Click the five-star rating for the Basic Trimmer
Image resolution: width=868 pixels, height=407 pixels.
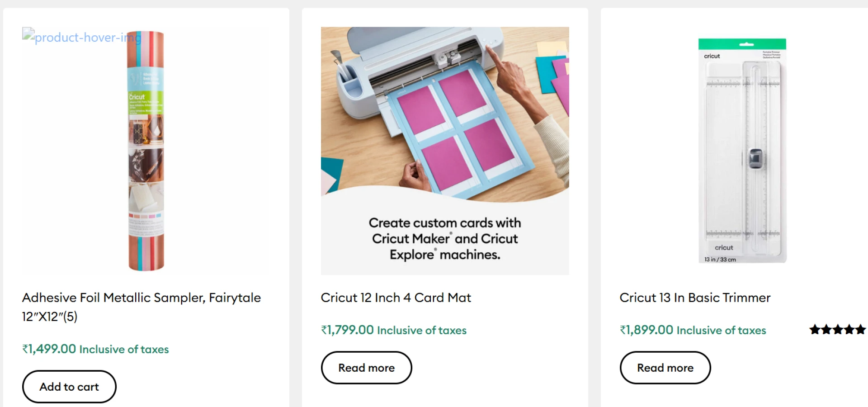838,330
